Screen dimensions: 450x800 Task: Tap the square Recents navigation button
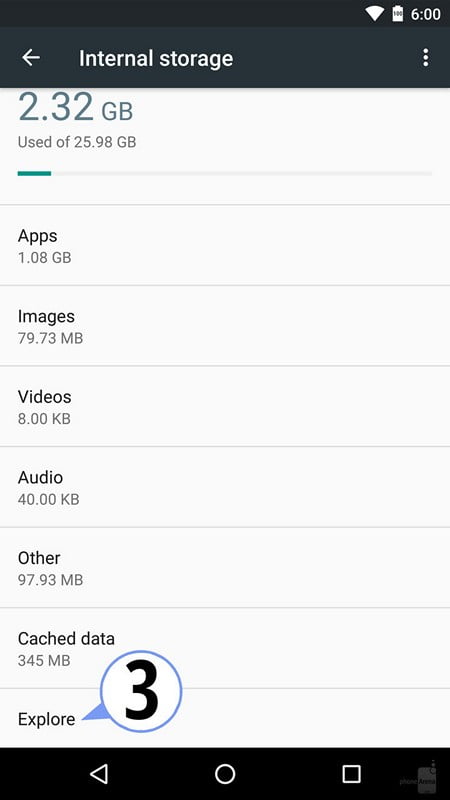[351, 773]
